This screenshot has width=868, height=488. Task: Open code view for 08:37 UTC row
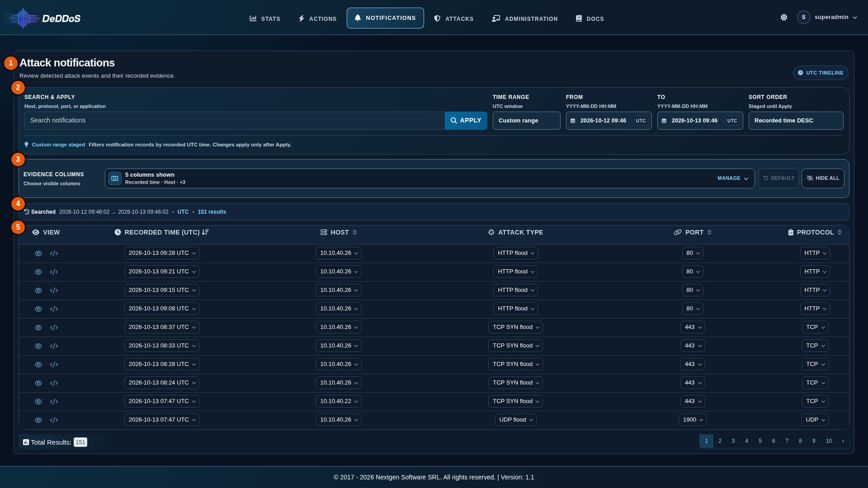(x=54, y=328)
